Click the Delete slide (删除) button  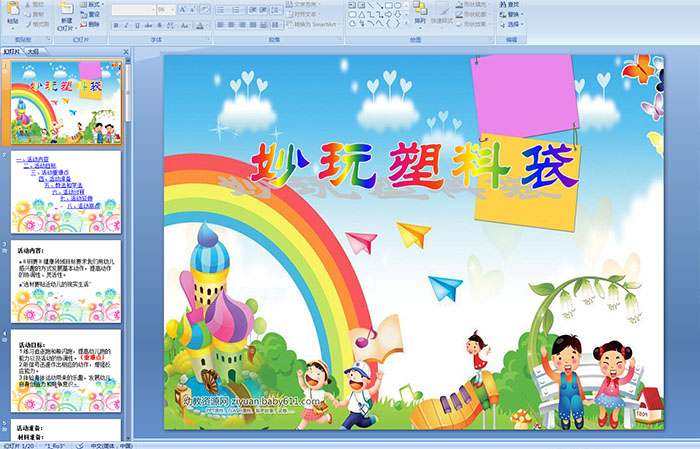90,24
